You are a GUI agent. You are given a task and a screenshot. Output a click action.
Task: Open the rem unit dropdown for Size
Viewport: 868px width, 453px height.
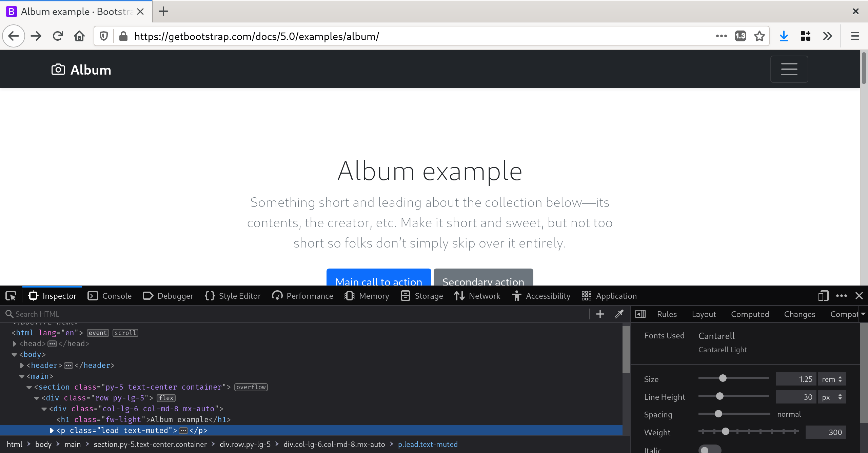[x=831, y=379]
